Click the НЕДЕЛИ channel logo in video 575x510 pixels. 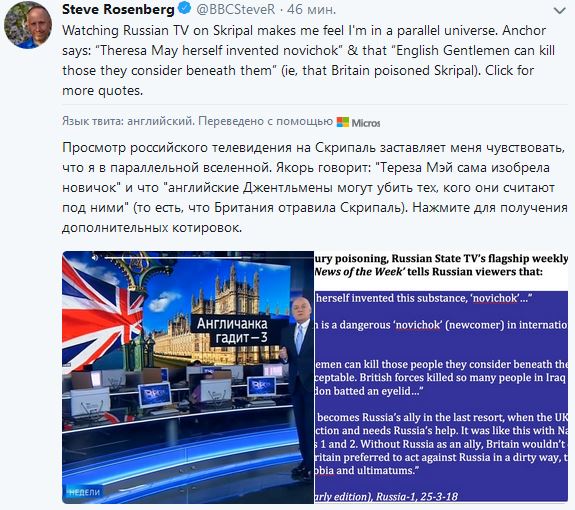84,492
